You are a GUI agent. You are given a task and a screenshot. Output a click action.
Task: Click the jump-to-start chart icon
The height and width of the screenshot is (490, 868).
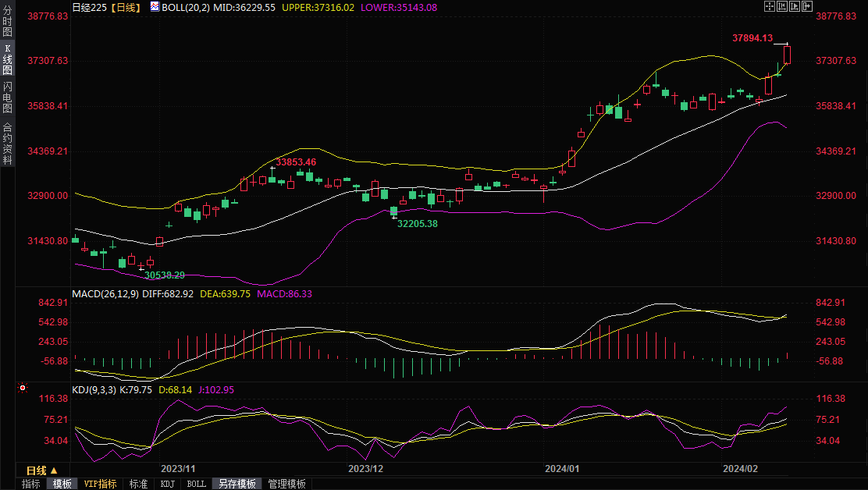pyautogui.click(x=782, y=6)
